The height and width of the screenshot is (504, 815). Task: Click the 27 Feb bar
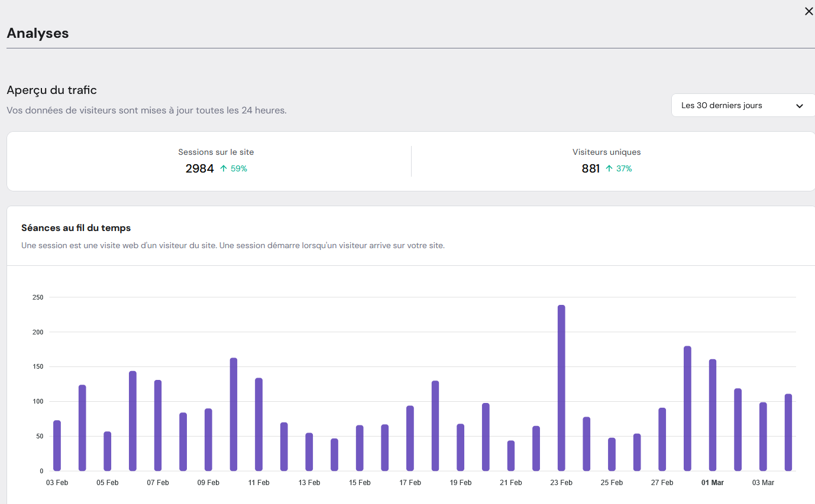pyautogui.click(x=662, y=439)
